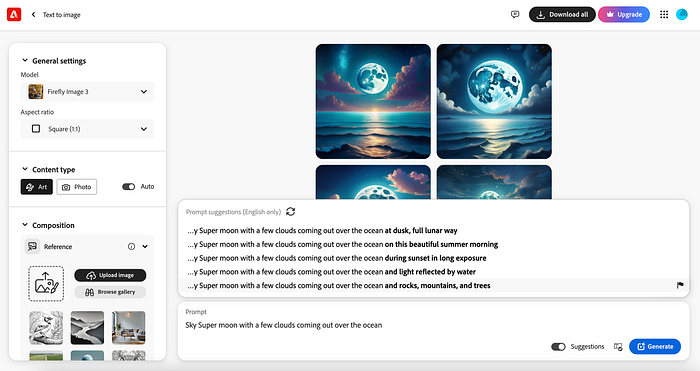Screen dimensions: 700x371
Task: Open the user profile avatar
Action: click(682, 14)
